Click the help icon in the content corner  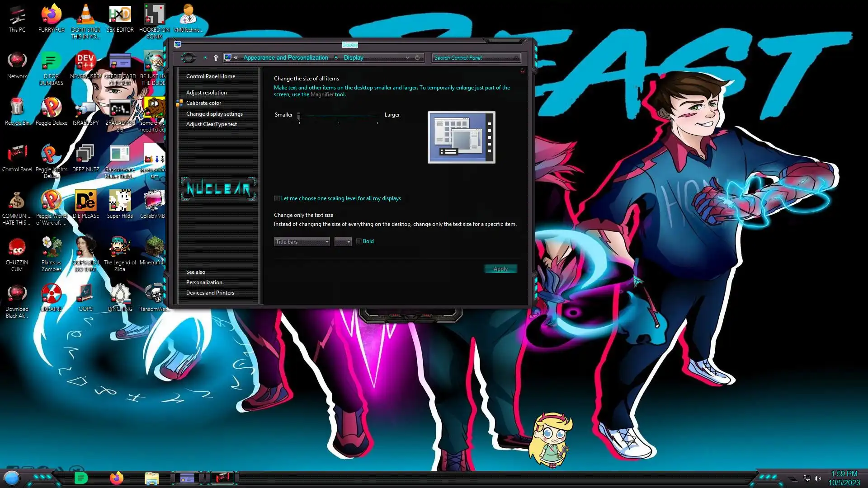(x=523, y=71)
